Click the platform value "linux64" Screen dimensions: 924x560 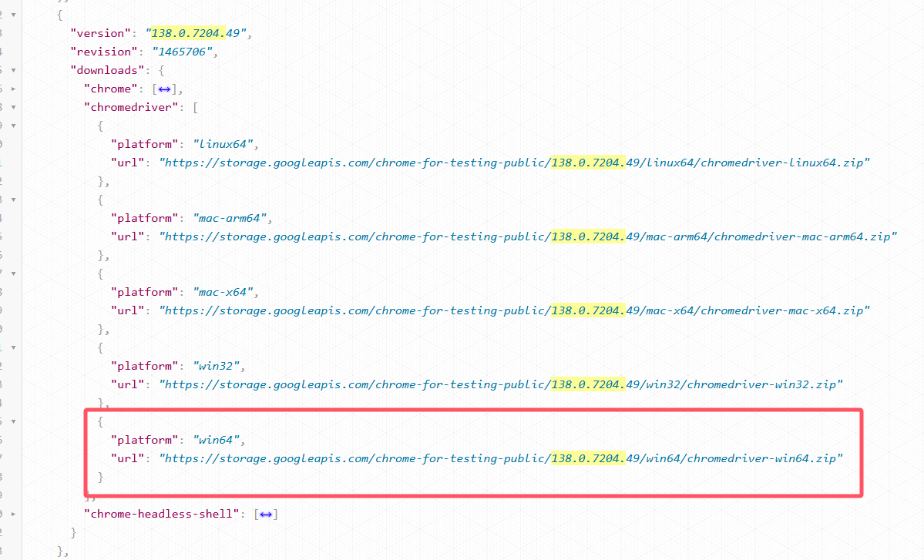tap(223, 144)
